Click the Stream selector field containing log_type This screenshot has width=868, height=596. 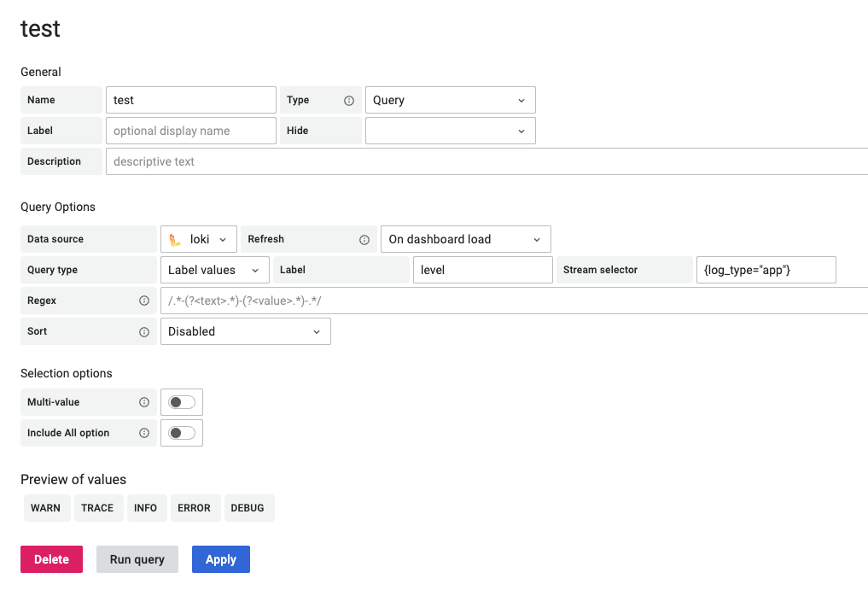[x=766, y=270]
